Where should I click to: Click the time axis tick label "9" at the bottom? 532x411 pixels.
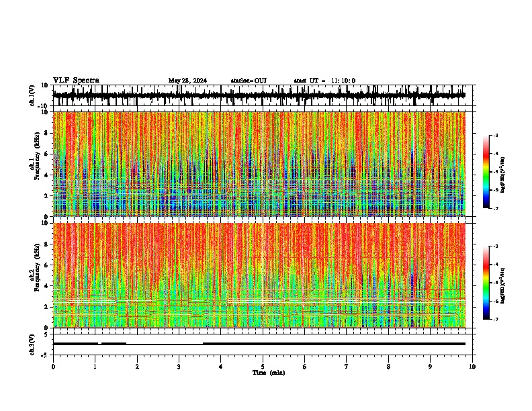tap(430, 367)
